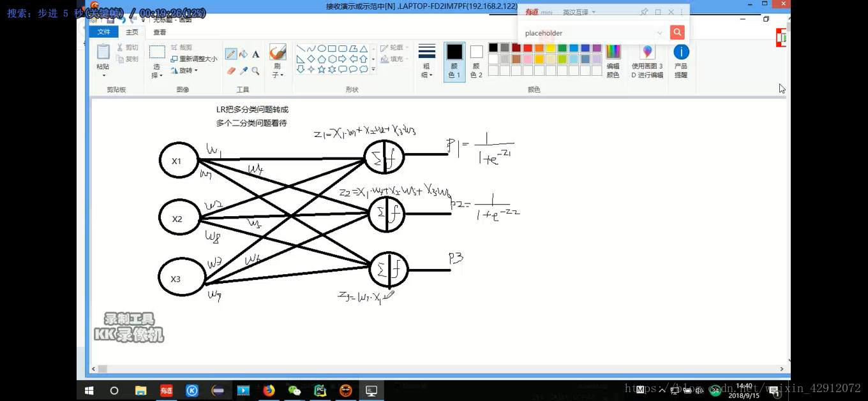The image size is (868, 401).
Task: Pick the purple color swatch
Action: (597, 48)
